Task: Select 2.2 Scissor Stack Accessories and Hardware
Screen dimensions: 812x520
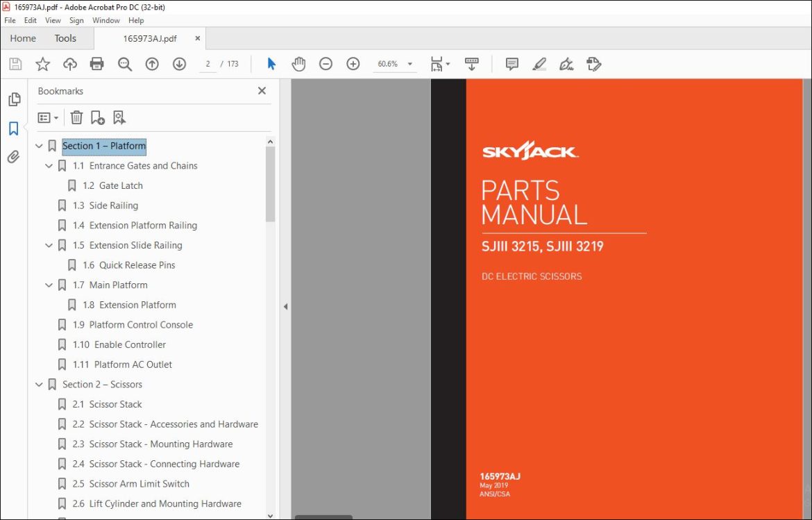Action: click(165, 424)
